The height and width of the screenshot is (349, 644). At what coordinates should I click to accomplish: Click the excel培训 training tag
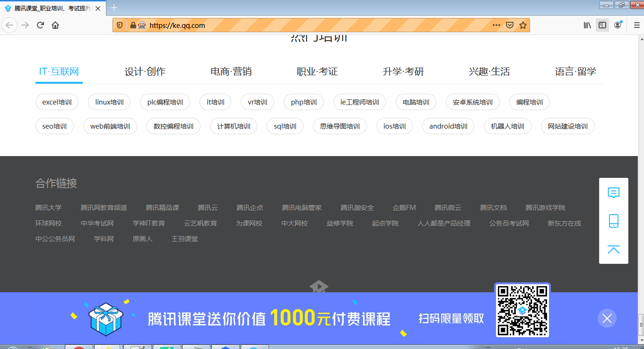57,102
